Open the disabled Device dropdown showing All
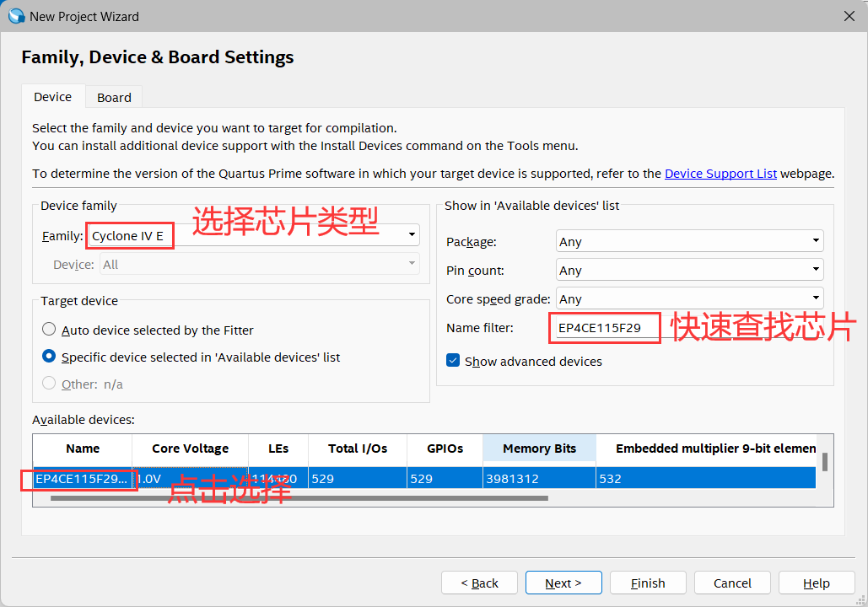This screenshot has width=868, height=607. (x=259, y=264)
